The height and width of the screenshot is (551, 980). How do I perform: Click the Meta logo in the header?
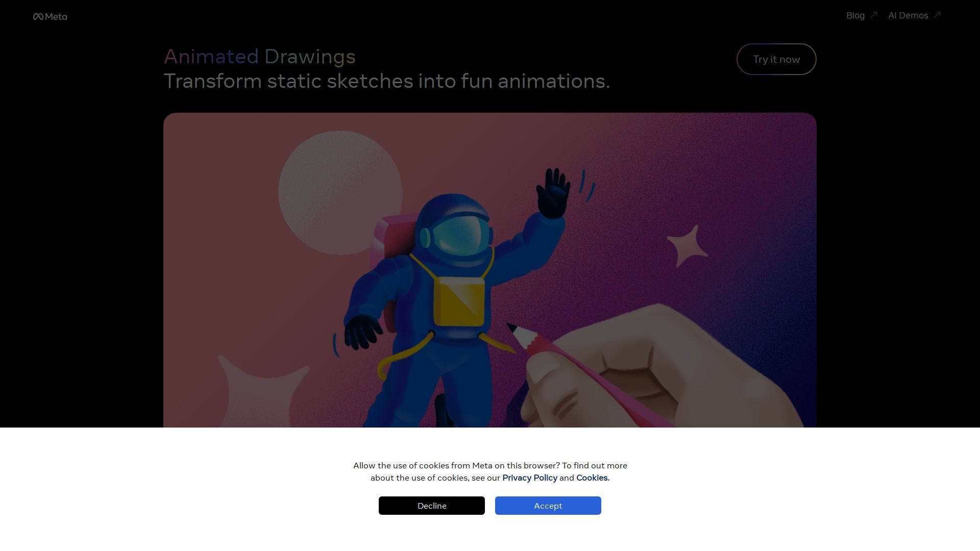point(50,16)
